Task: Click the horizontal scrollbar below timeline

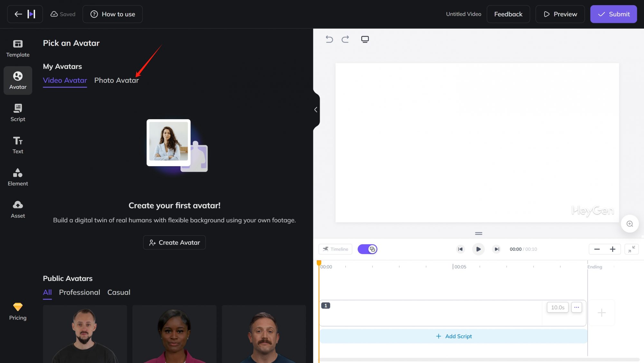Action: 479,359
